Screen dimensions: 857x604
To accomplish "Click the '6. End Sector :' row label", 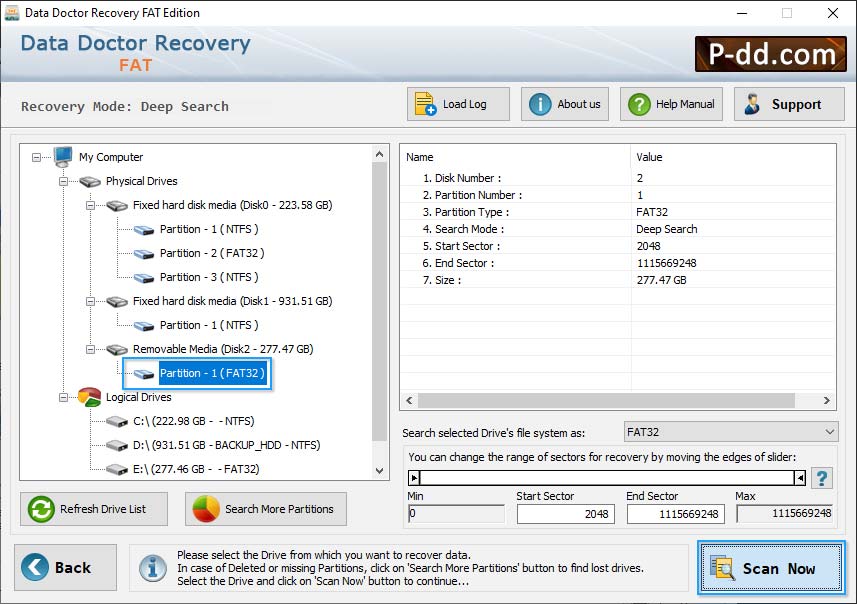I will point(458,263).
